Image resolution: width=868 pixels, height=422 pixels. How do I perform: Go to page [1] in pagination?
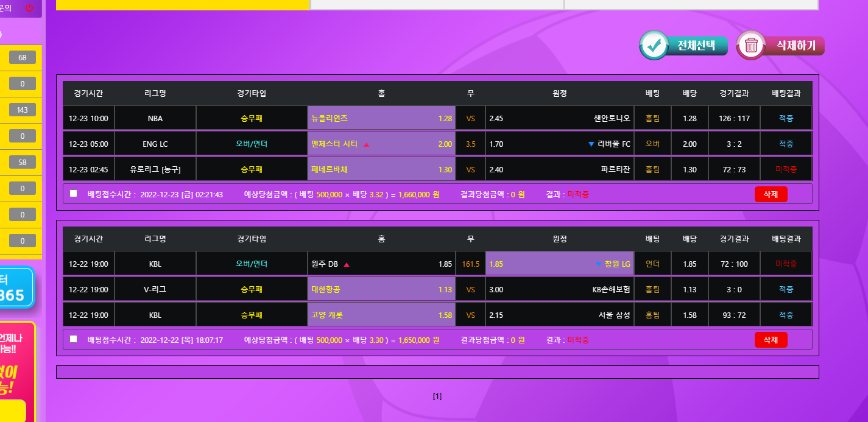(437, 396)
